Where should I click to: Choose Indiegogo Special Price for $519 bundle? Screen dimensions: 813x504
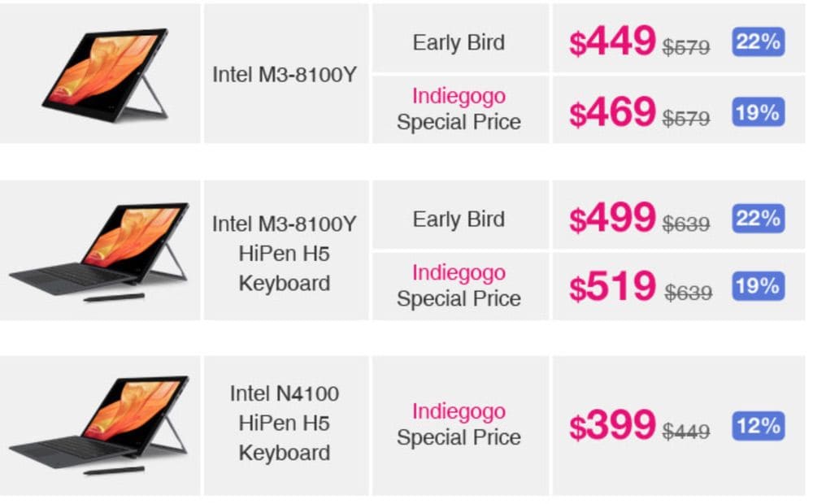pos(459,285)
